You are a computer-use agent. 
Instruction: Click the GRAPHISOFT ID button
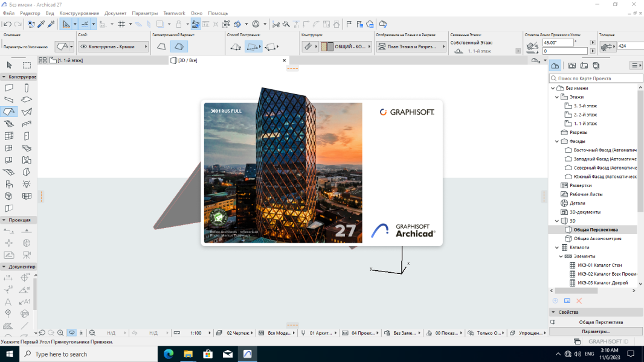[608, 341]
